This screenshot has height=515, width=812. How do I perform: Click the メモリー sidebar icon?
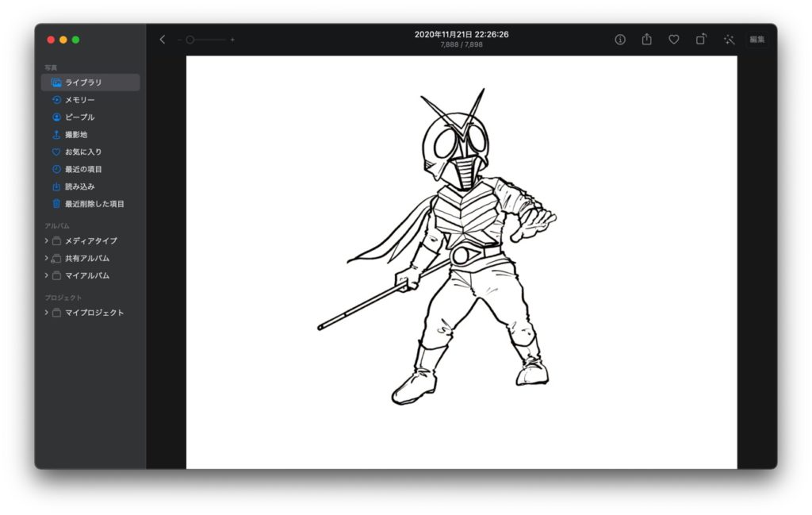click(56, 99)
